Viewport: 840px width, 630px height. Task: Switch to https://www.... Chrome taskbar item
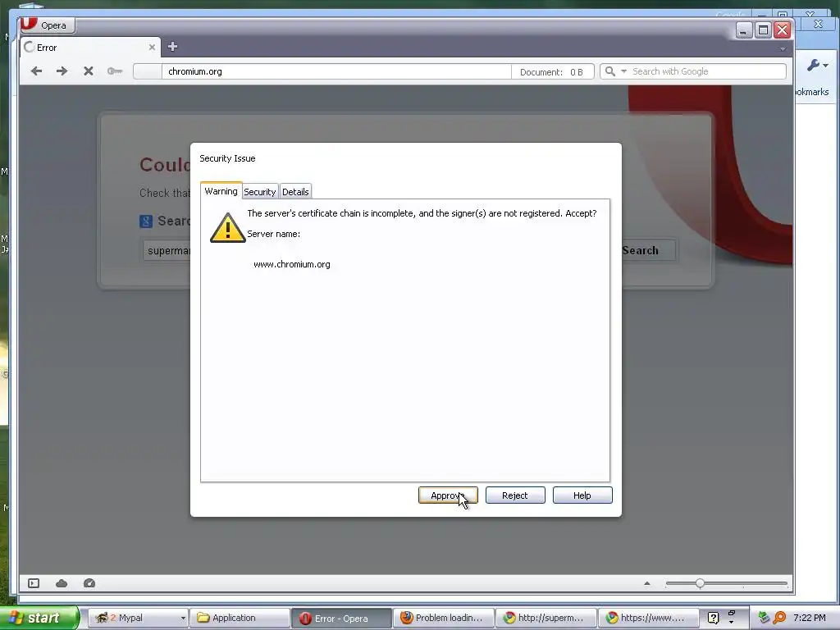pyautogui.click(x=648, y=618)
